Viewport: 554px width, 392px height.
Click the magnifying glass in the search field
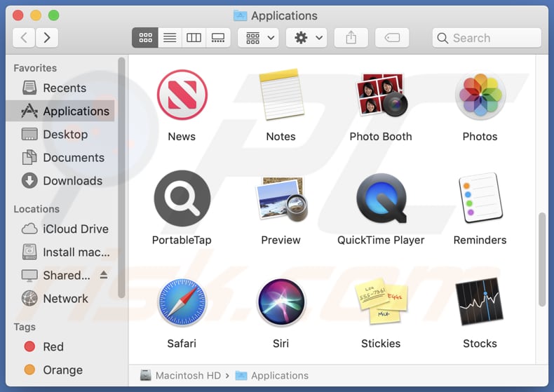[442, 38]
